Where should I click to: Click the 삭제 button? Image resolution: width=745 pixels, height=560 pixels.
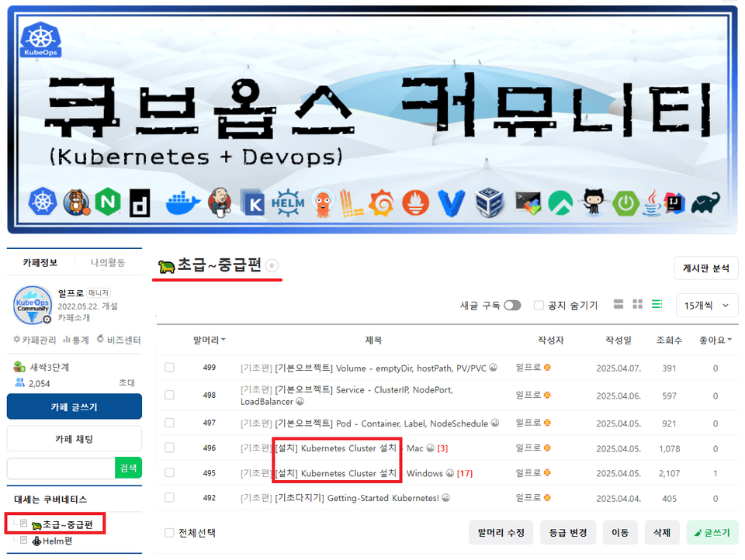point(662,533)
